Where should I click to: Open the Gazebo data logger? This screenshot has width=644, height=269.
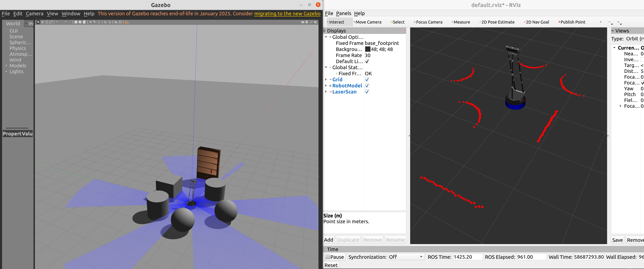pyautogui.click(x=307, y=22)
